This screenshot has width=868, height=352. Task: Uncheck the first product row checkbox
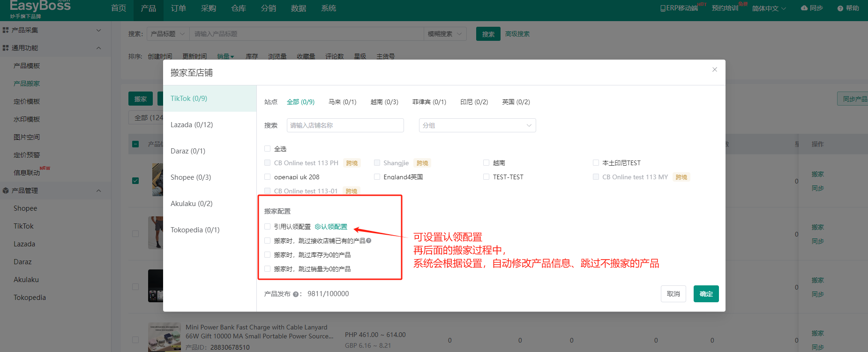pos(135,181)
